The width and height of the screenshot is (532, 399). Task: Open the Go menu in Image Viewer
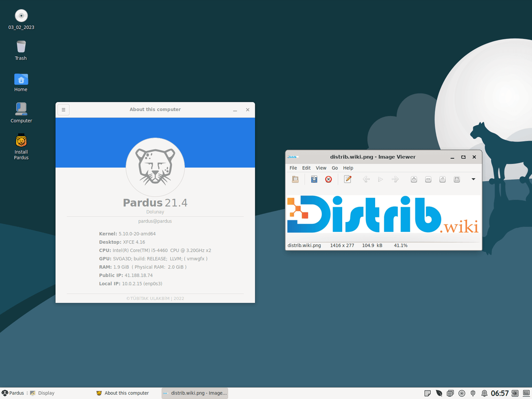coord(335,168)
